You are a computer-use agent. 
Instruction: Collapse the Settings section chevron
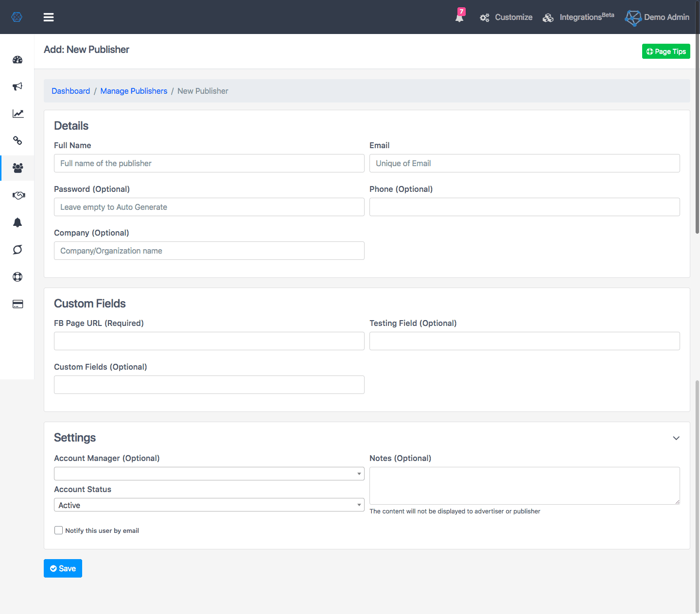tap(676, 438)
